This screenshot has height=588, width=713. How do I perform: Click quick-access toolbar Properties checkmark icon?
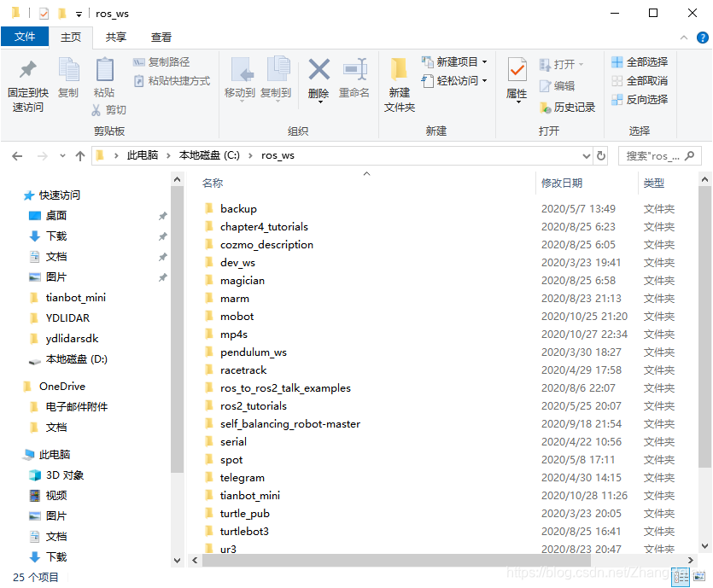coord(44,14)
